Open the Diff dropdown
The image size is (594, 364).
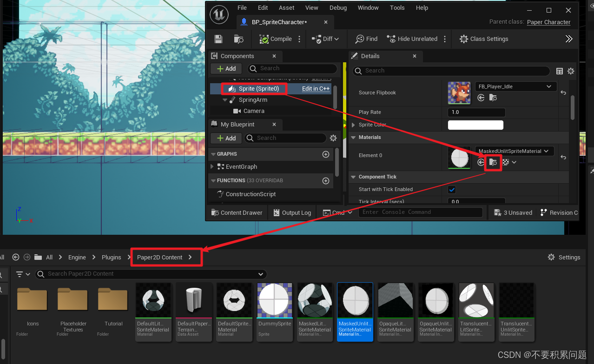[x=325, y=39]
